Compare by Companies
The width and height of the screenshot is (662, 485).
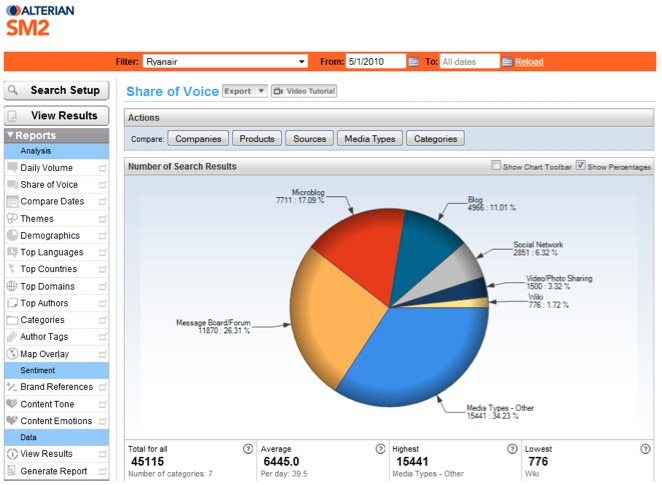pos(198,138)
